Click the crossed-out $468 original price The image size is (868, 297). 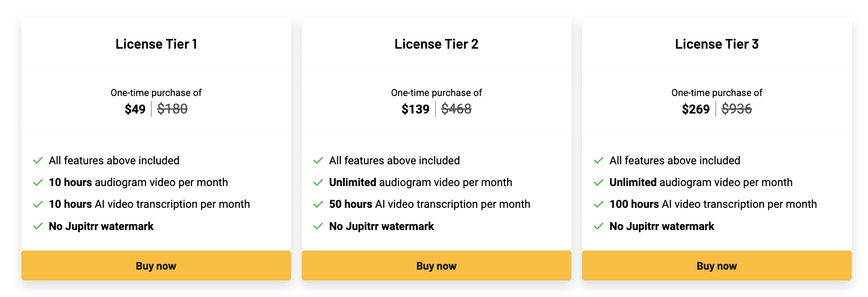click(456, 109)
